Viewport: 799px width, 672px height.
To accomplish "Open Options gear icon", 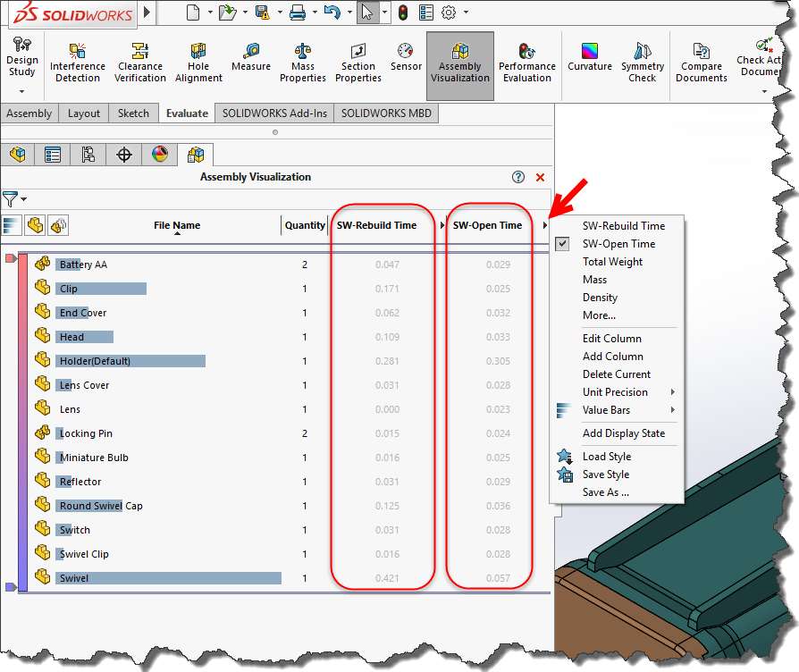I will pyautogui.click(x=449, y=13).
